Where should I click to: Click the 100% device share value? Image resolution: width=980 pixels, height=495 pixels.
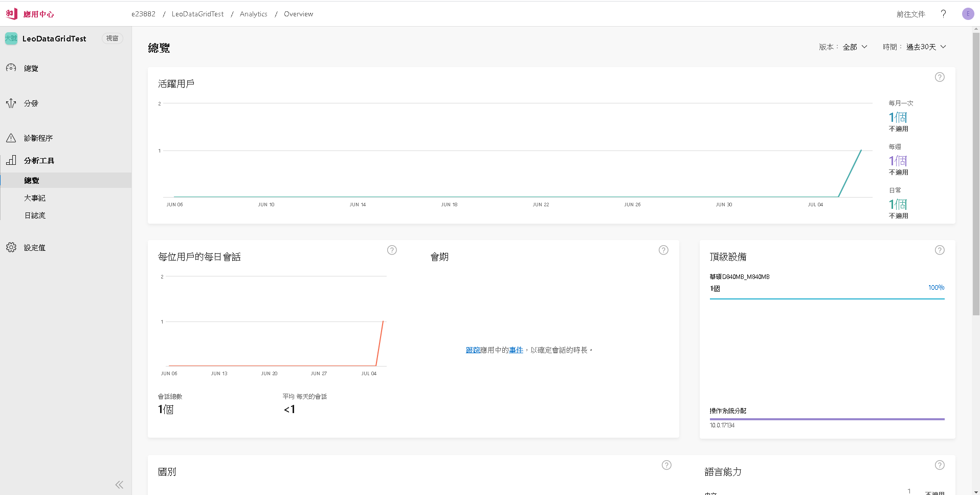[x=936, y=288]
